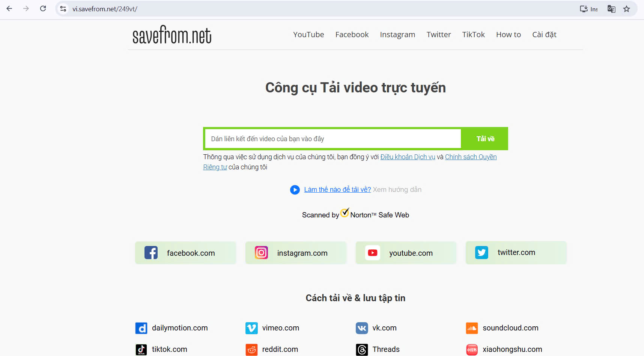The width and height of the screenshot is (644, 356).
Task: Open Cài đặt in top navigation
Action: [x=544, y=35]
